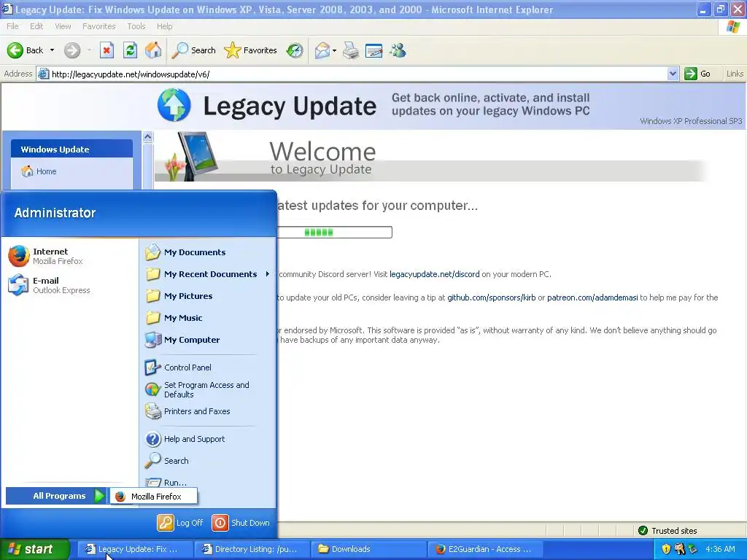Click the Log Off button
This screenshot has height=560, width=747.
tap(181, 522)
